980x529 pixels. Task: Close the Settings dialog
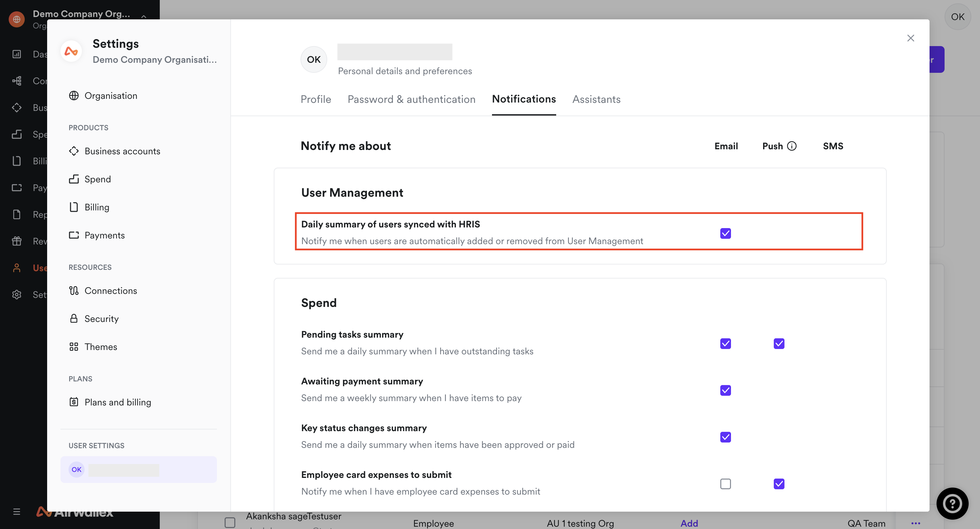coord(910,38)
